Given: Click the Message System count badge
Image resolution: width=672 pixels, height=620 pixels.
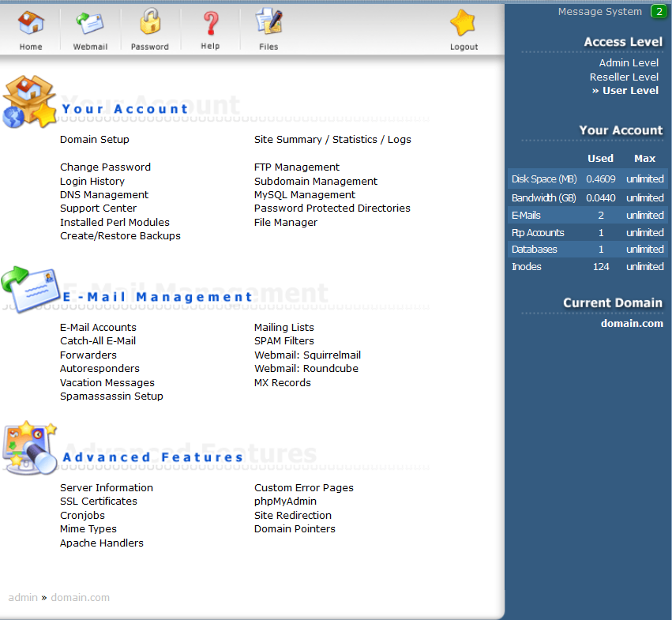Looking at the screenshot, I should point(658,11).
